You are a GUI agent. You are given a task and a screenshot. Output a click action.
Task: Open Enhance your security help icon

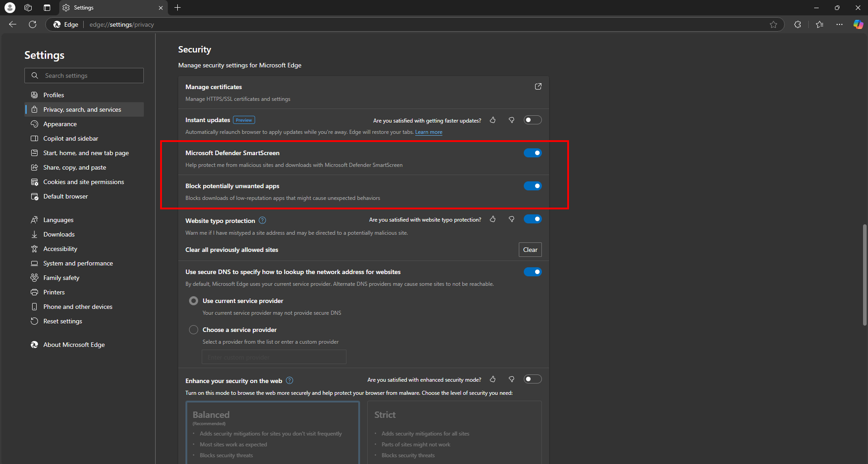tap(290, 380)
